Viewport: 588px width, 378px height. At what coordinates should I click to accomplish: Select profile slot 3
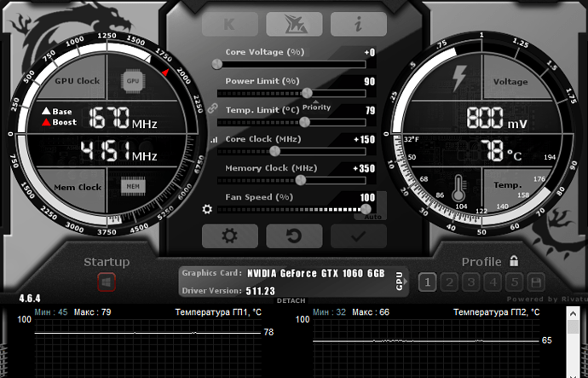pyautogui.click(x=471, y=282)
